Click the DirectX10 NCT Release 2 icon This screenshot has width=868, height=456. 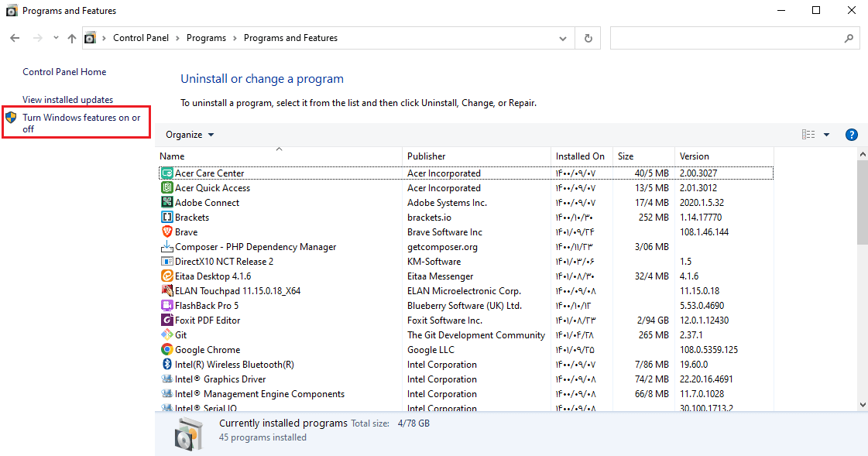click(166, 261)
